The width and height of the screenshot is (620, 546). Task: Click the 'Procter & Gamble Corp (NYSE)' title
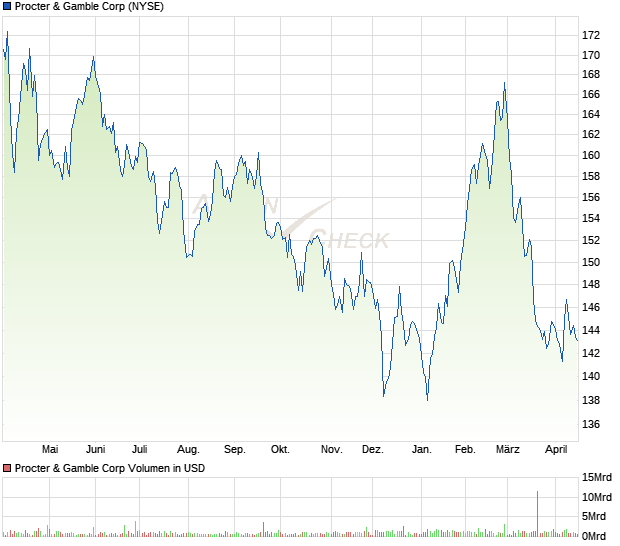(x=89, y=7)
